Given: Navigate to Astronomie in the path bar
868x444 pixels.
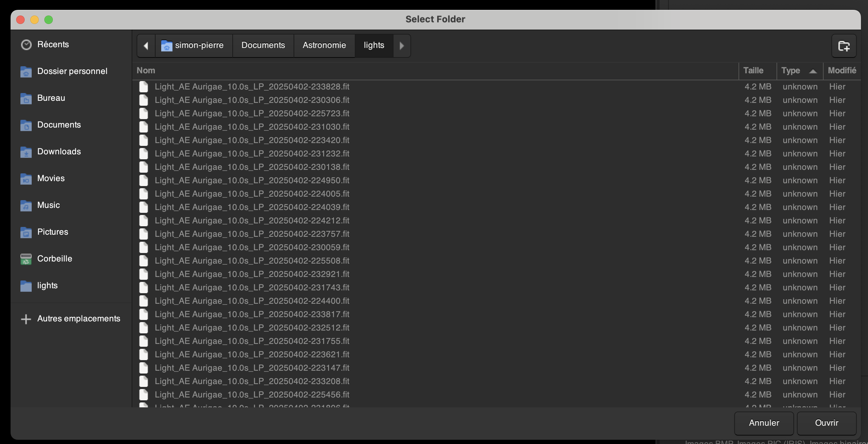Looking at the screenshot, I should 324,45.
